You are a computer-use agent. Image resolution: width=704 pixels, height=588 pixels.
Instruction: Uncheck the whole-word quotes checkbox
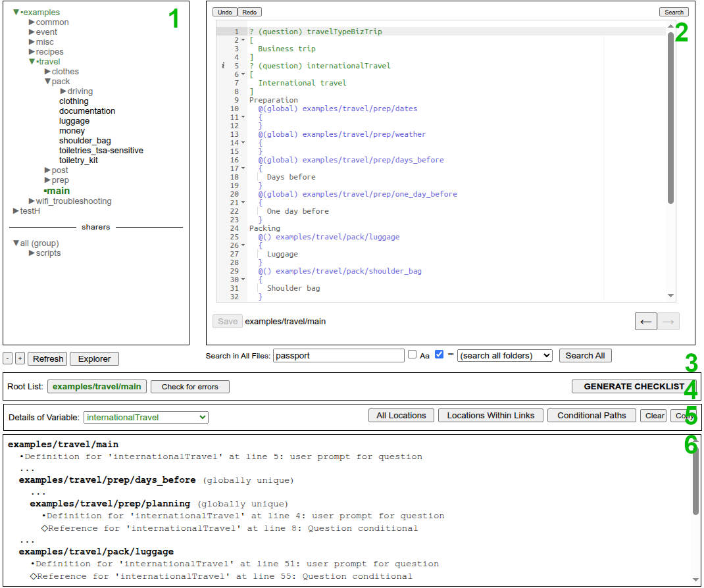440,355
